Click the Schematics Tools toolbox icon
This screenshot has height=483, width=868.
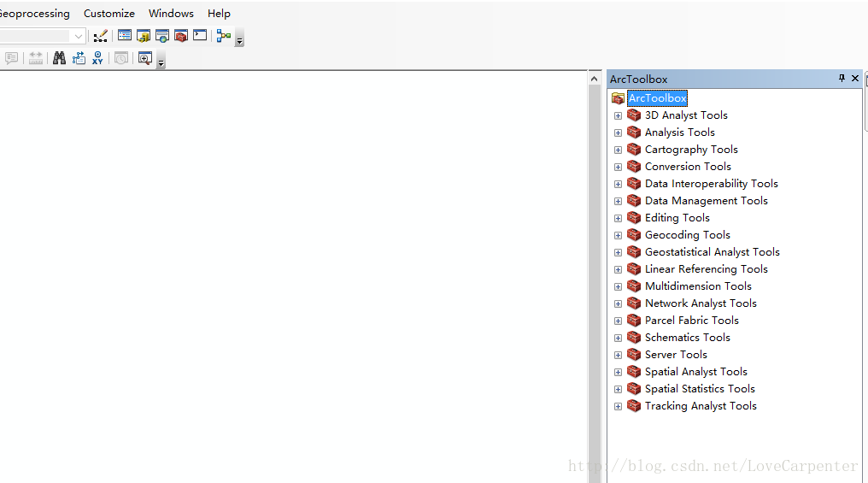634,338
